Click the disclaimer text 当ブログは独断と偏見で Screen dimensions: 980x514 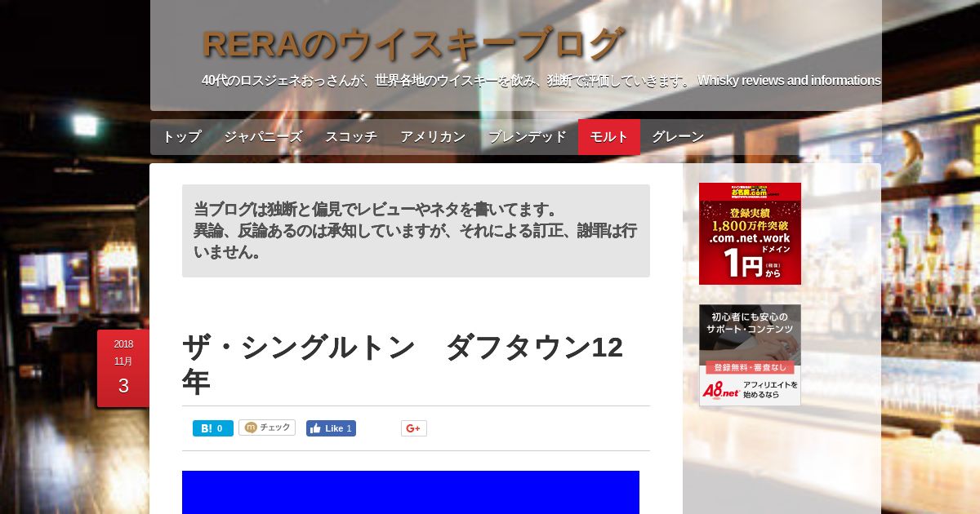point(416,231)
